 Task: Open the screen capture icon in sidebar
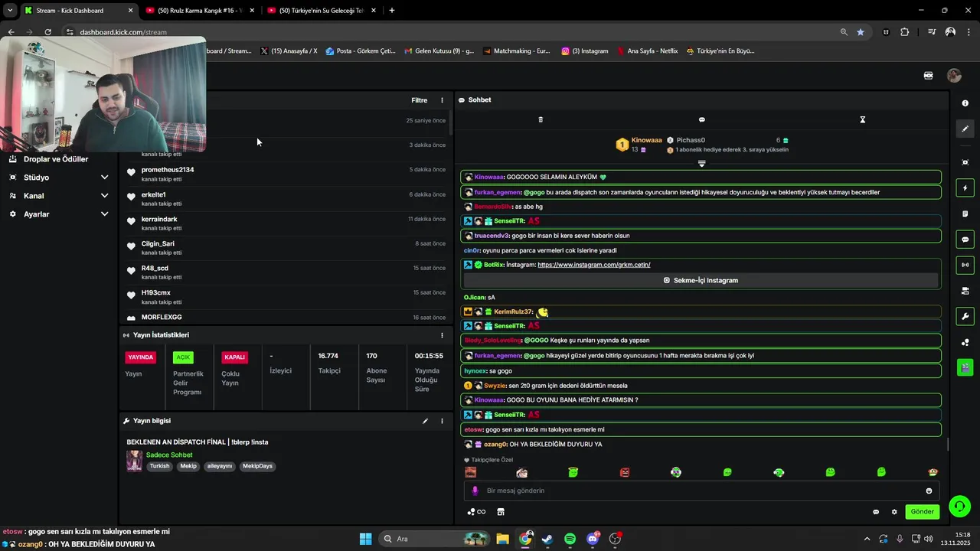coord(965,162)
